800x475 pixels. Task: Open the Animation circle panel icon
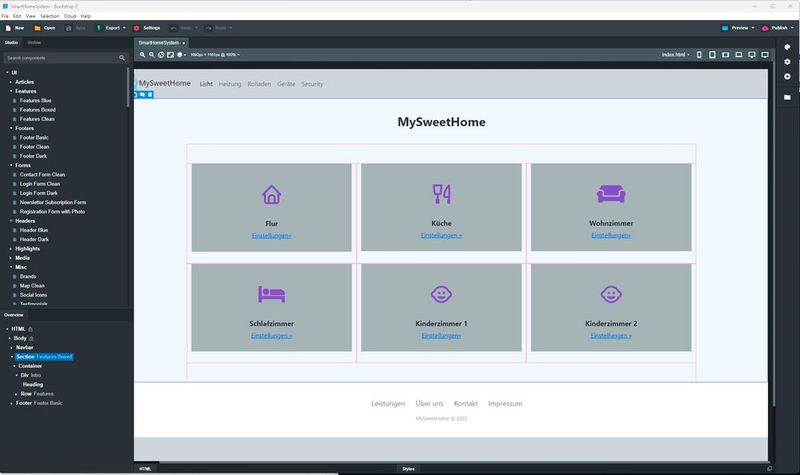point(787,77)
